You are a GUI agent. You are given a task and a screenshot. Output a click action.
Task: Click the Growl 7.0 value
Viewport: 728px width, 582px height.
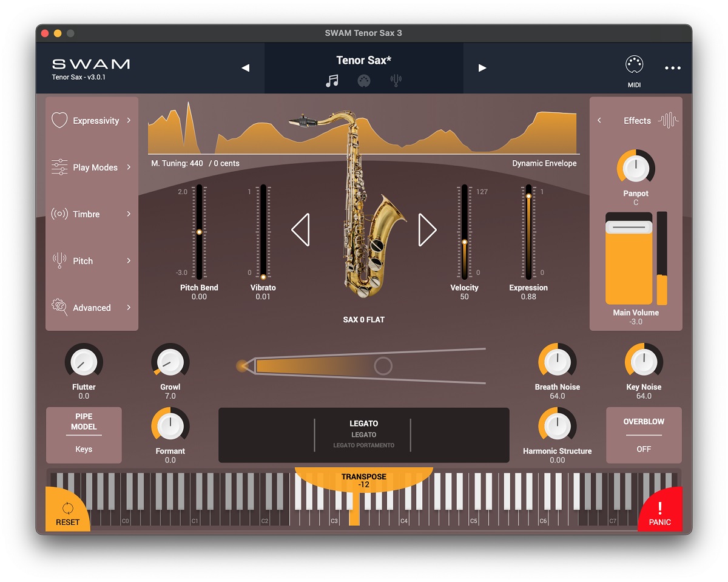[170, 396]
